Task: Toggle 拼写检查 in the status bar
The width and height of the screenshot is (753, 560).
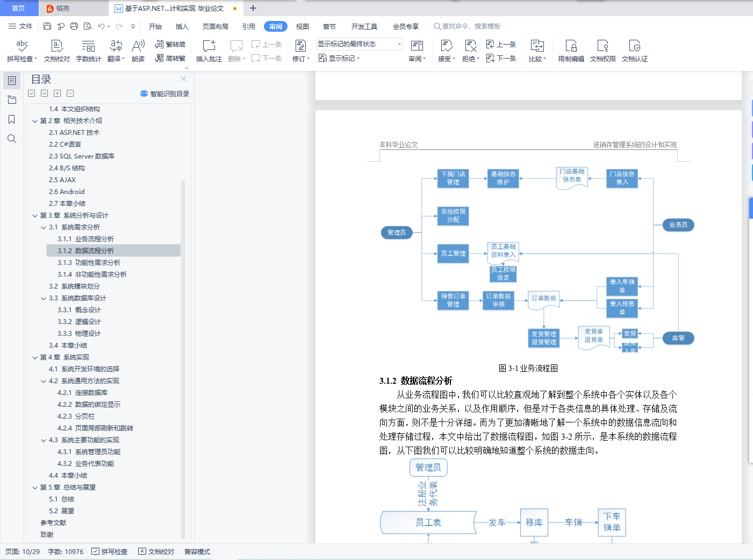Action: point(110,552)
